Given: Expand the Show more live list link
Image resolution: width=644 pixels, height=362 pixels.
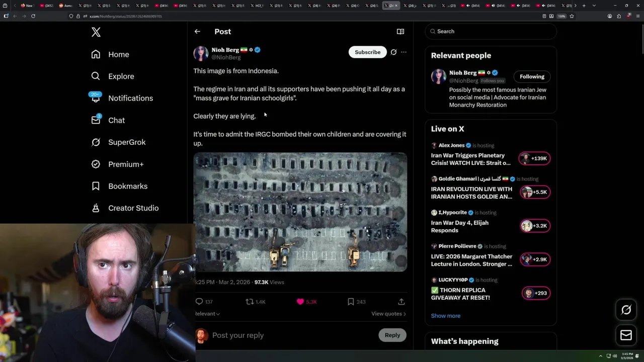Looking at the screenshot, I should pos(445,316).
